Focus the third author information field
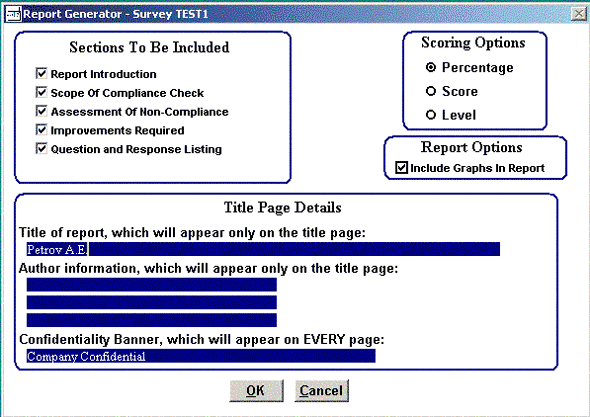 click(x=152, y=320)
